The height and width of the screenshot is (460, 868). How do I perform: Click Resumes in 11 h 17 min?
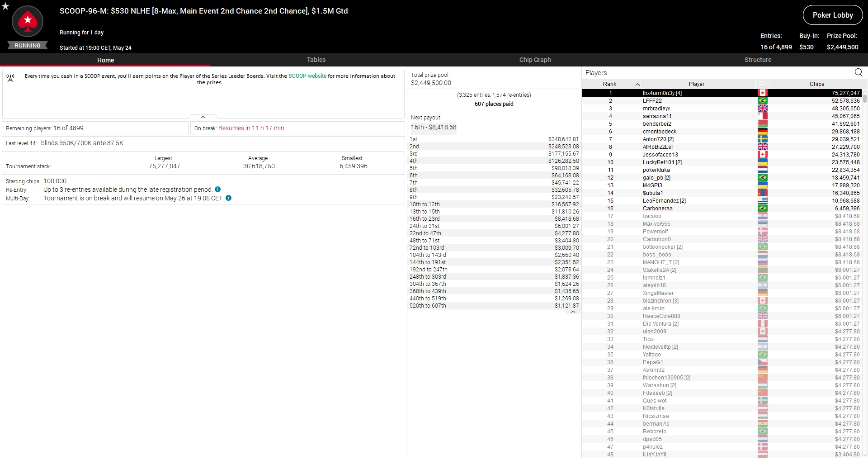coord(251,128)
